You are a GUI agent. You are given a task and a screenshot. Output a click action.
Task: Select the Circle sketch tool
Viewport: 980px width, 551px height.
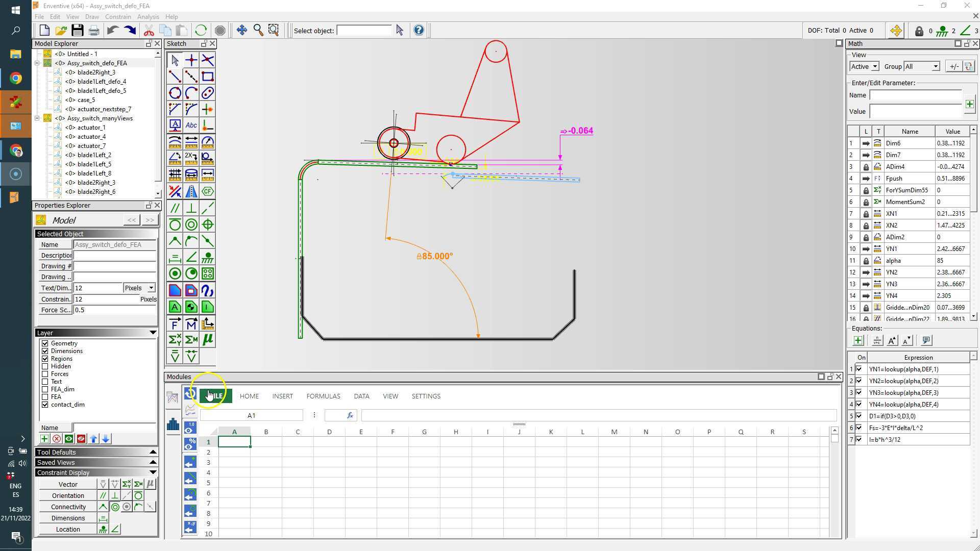point(175,93)
